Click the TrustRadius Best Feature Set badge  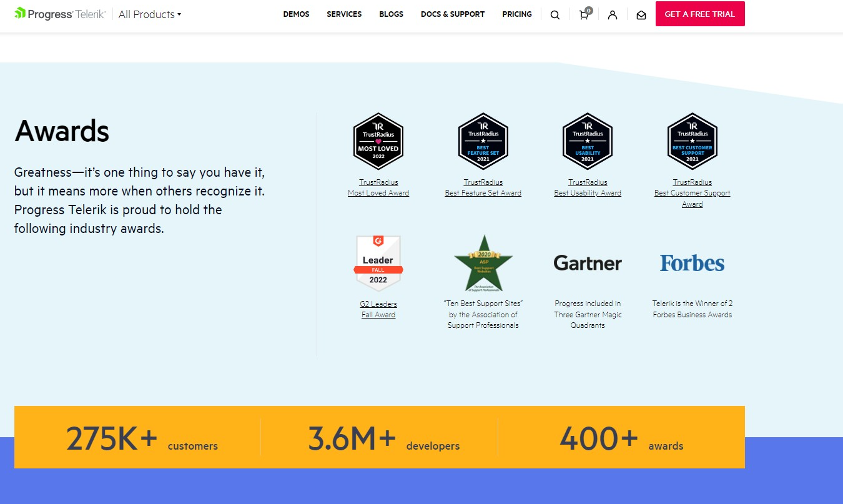pos(483,141)
